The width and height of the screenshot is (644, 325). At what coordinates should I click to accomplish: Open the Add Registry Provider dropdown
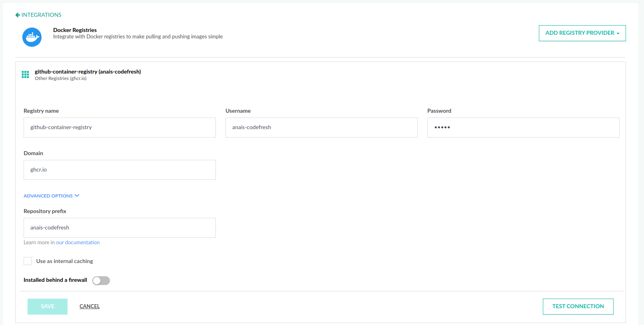pos(582,33)
